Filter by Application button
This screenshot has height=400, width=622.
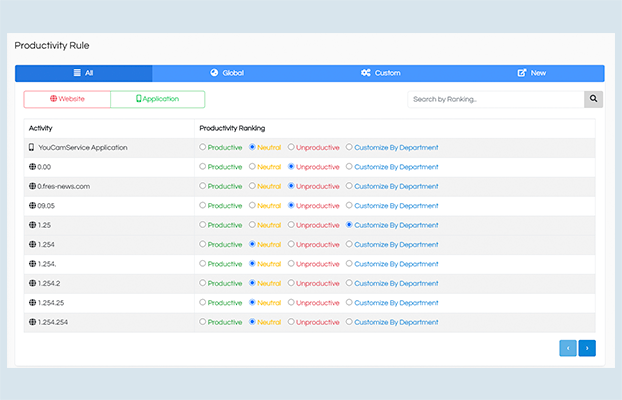[157, 99]
